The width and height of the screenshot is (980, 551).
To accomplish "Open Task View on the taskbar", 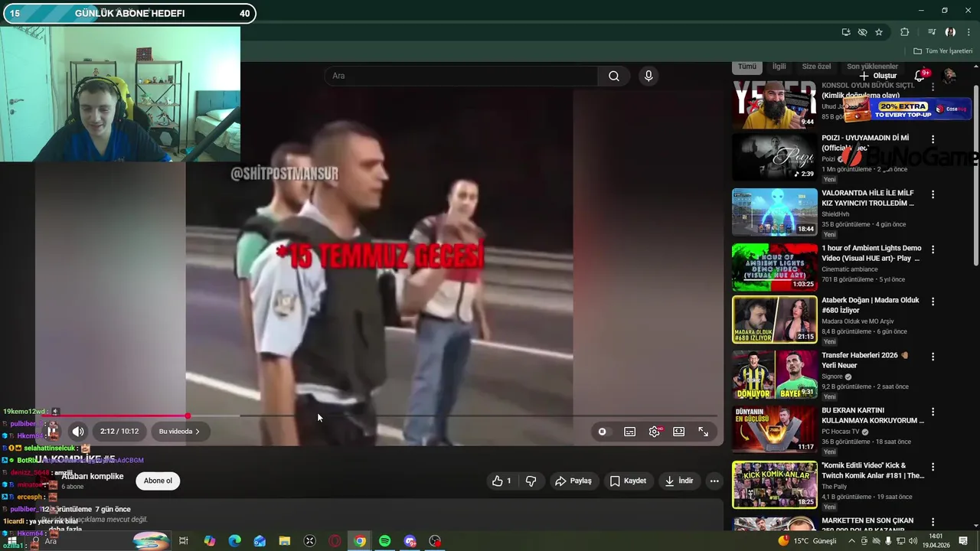I will click(184, 541).
